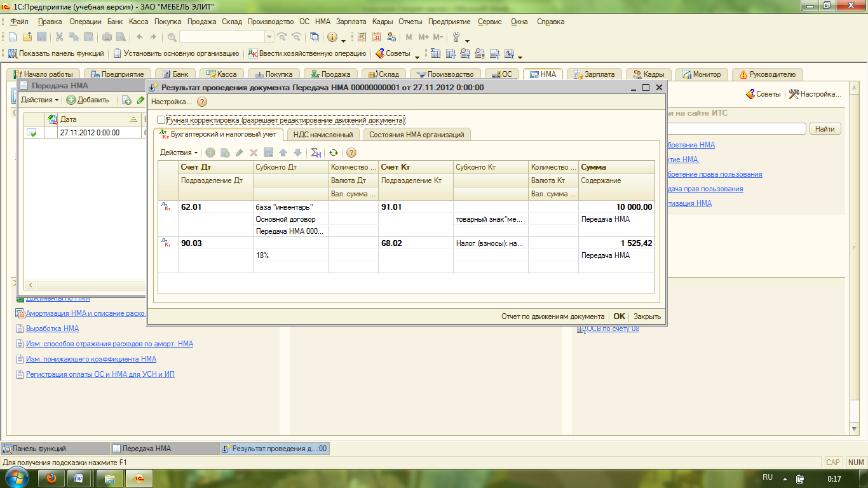Click Сумма column header
This screenshot has height=488, width=868.
point(616,167)
